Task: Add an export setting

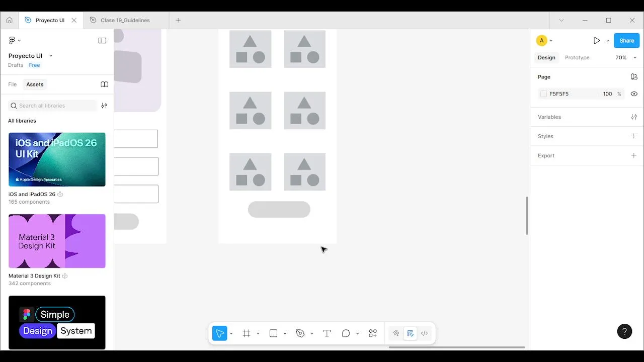Action: click(x=634, y=155)
